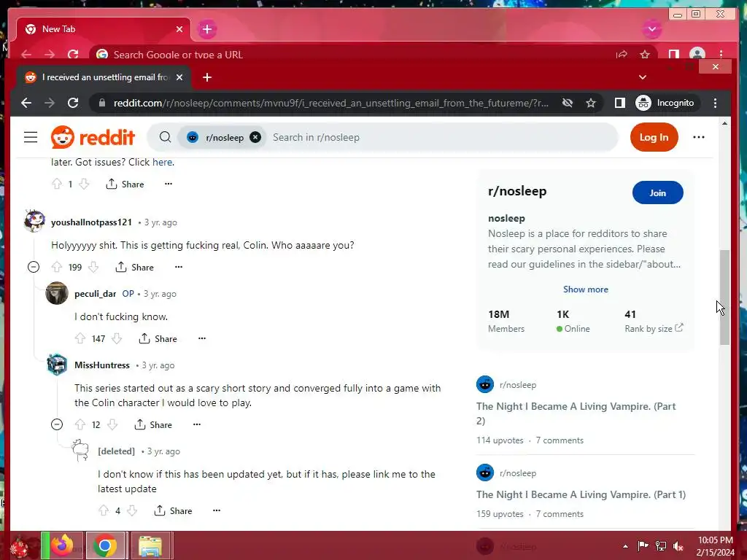Screen dimensions: 747x560
Task: Upvote the MissHuntress comment
Action: click(80, 424)
